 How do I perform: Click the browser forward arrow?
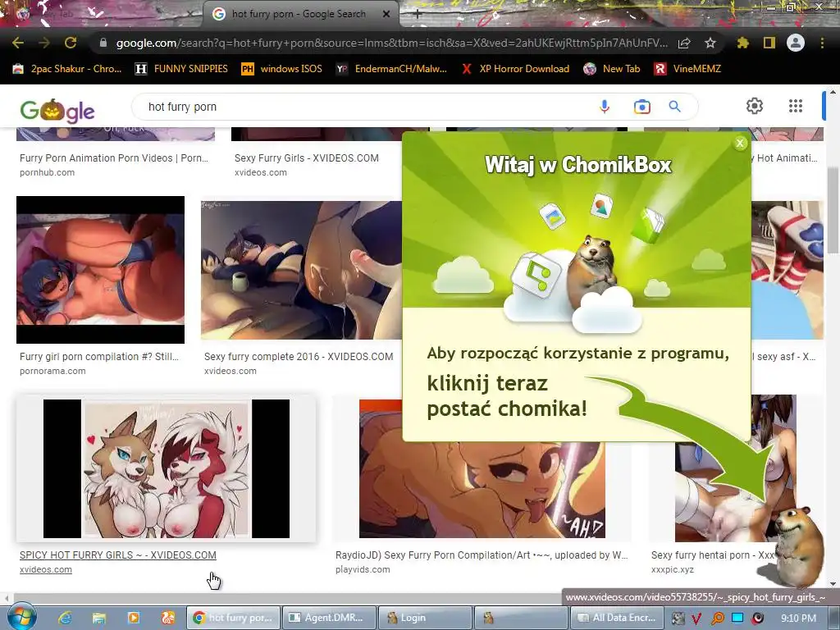(44, 43)
